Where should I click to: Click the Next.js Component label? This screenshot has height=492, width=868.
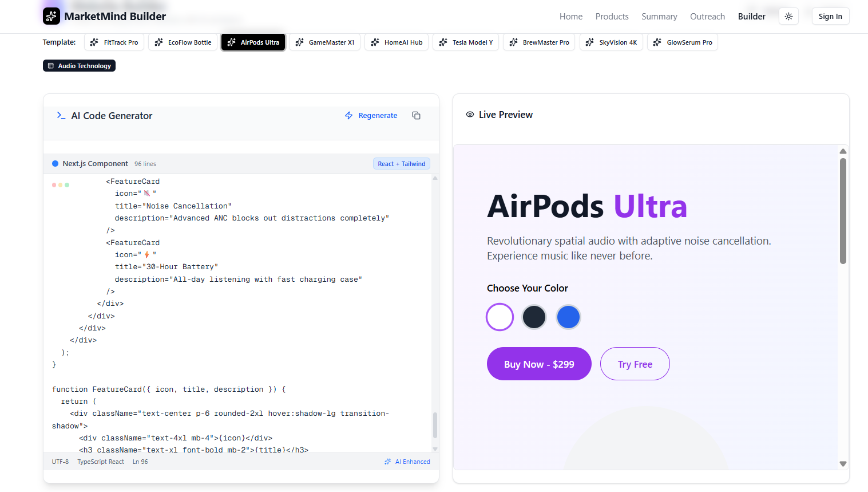(x=96, y=164)
